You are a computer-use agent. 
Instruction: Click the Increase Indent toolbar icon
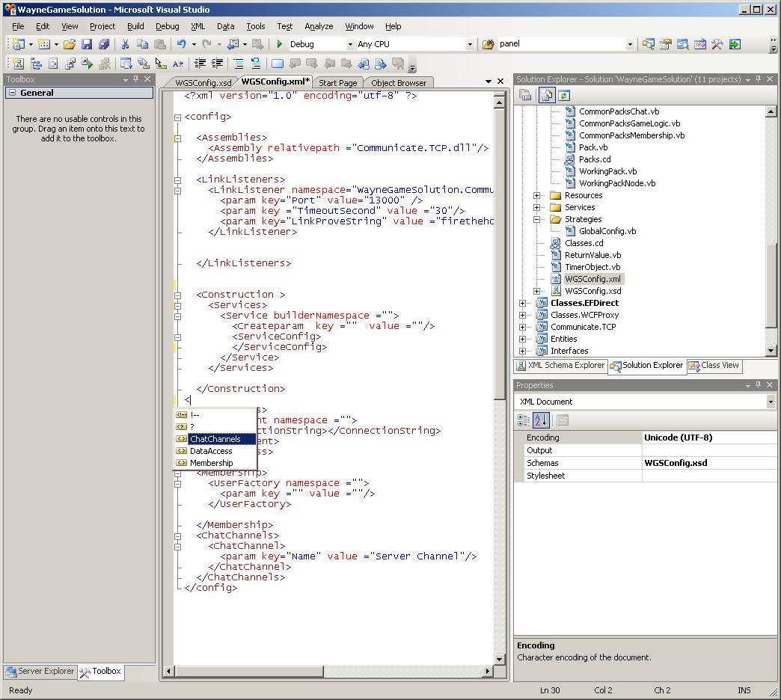pos(217,64)
